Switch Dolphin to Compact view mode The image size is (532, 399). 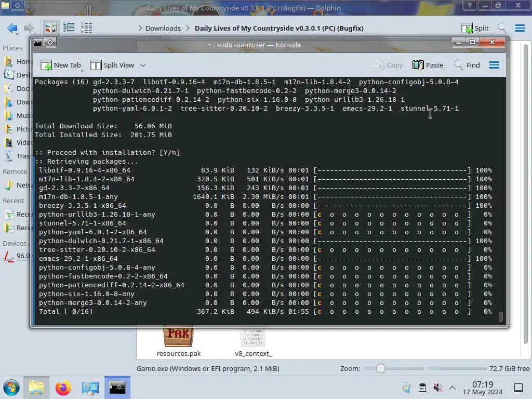tap(69, 28)
